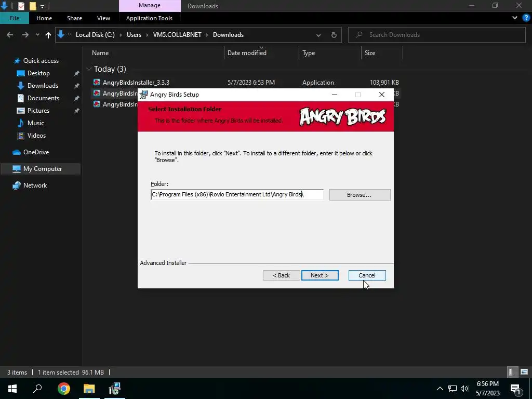Image resolution: width=532 pixels, height=399 pixels.
Task: Close the Angry Birds Setup dialog
Action: tap(382, 95)
